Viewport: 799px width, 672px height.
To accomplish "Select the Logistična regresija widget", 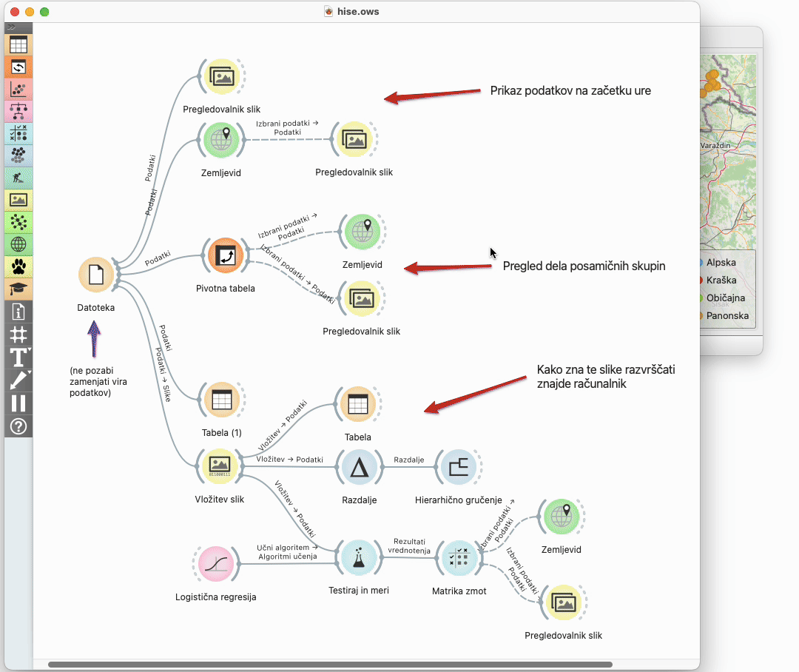I will [215, 564].
